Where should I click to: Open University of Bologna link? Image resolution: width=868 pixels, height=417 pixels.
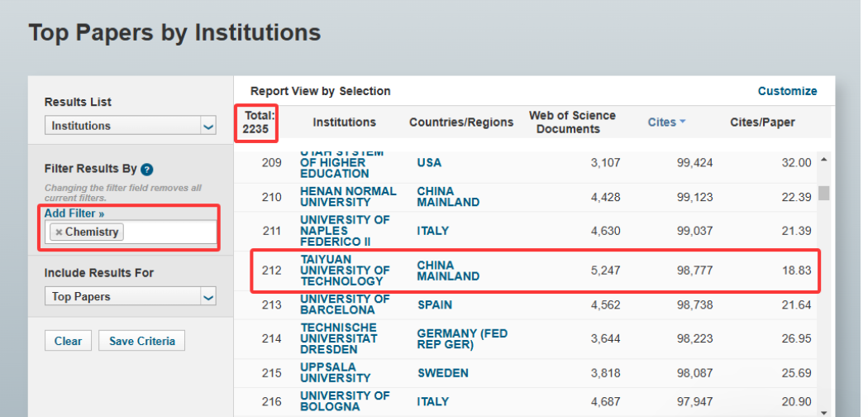pos(345,401)
